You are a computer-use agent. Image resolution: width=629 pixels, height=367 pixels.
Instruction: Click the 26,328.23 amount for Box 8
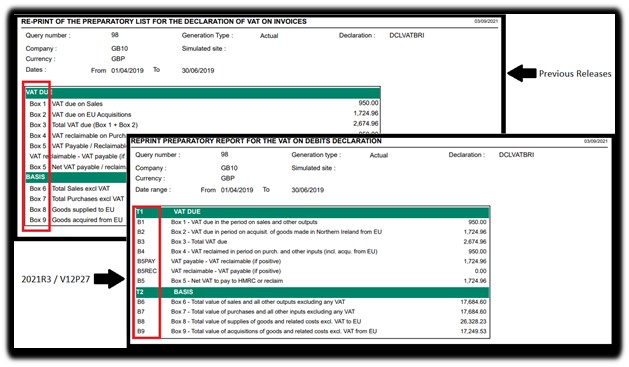[473, 322]
